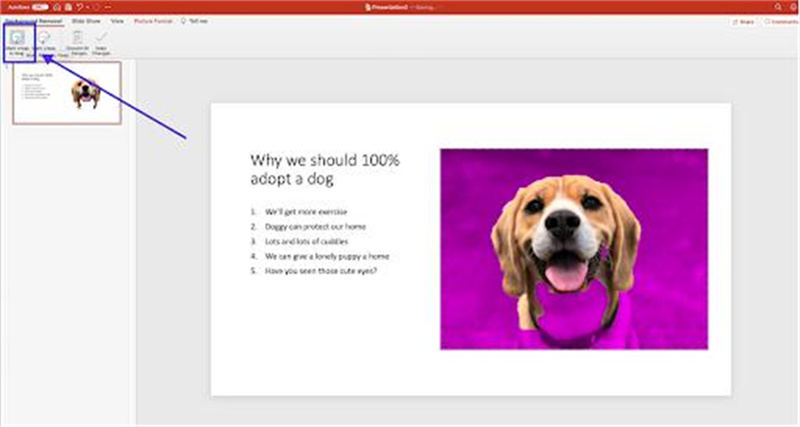Click the Undo arrow in title bar
The width and height of the screenshot is (800, 427).
[80, 7]
